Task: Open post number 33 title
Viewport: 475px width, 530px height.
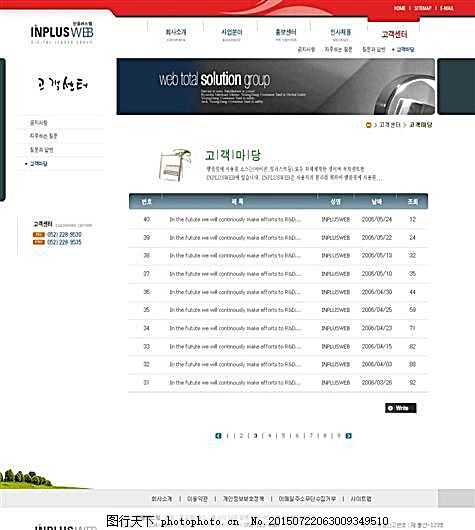Action: [x=235, y=346]
